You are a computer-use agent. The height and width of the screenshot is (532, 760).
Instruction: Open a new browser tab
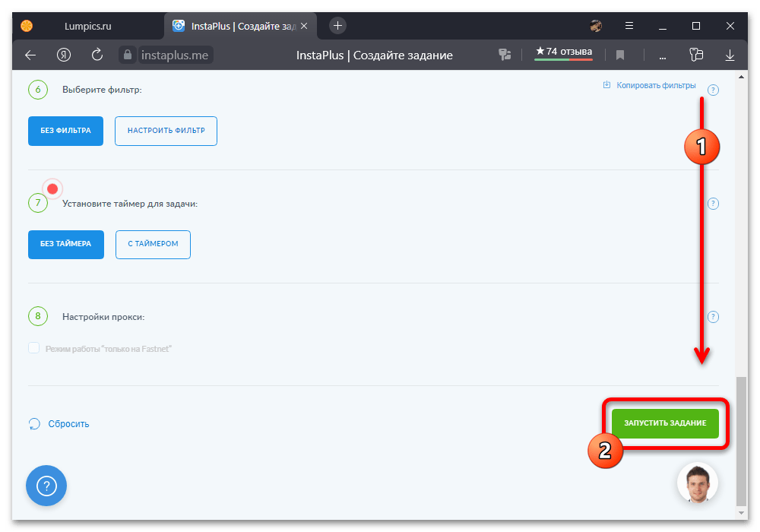(338, 26)
